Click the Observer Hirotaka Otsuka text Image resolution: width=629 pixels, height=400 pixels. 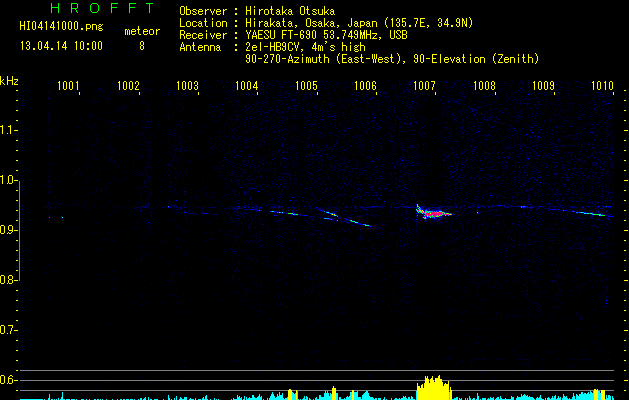[x=257, y=11]
